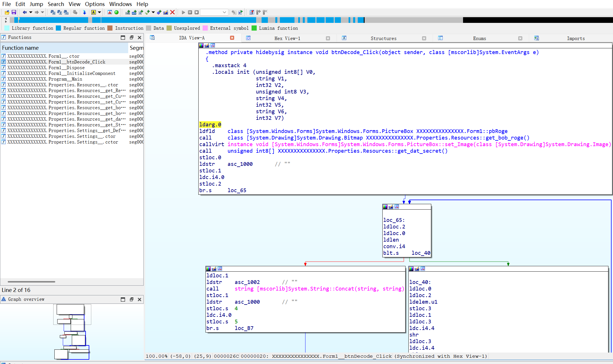The width and height of the screenshot is (613, 364).
Task: Jump back with the blue left arrow
Action: pyautogui.click(x=25, y=12)
